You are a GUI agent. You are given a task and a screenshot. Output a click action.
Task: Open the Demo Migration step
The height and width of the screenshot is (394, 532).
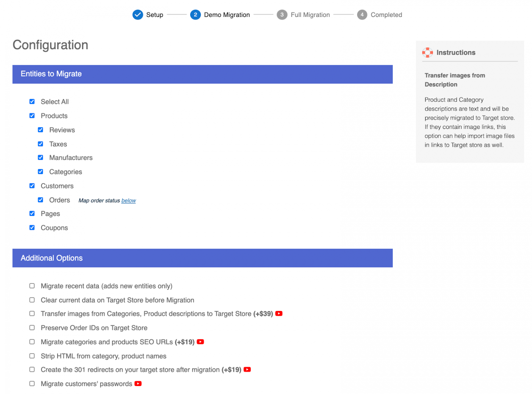(196, 15)
